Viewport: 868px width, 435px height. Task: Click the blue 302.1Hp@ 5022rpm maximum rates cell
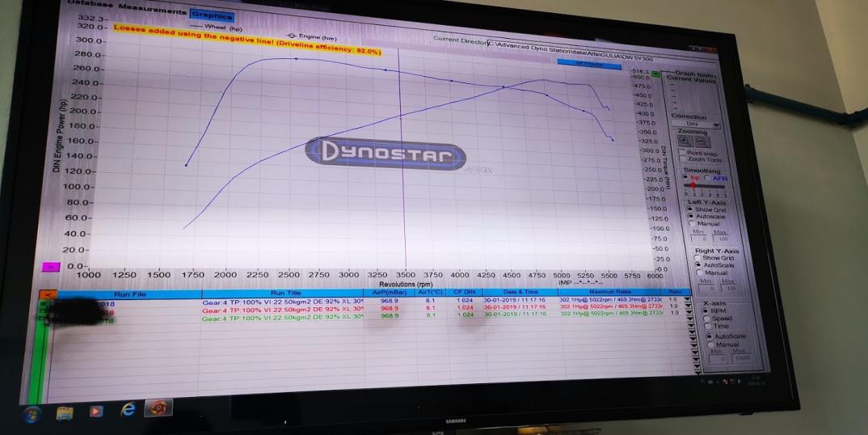point(610,299)
